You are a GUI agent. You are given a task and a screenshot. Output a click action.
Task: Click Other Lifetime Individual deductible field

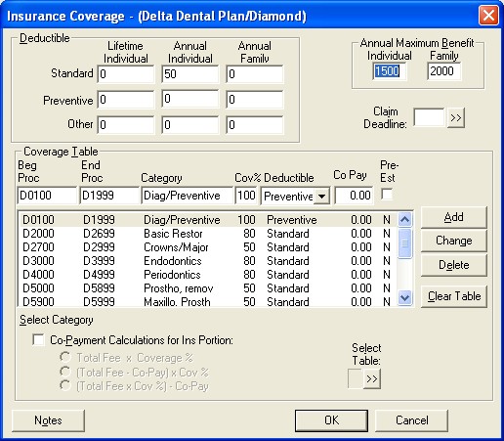126,124
